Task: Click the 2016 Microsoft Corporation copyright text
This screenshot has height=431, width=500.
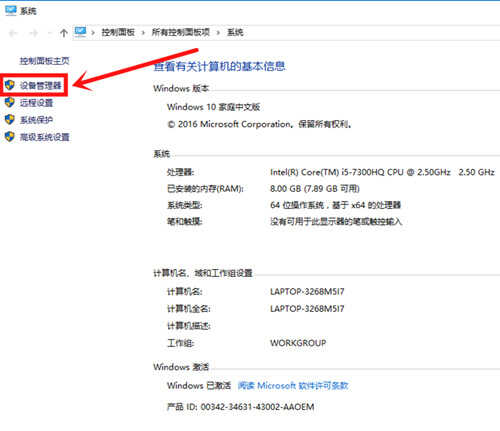Action: click(259, 124)
